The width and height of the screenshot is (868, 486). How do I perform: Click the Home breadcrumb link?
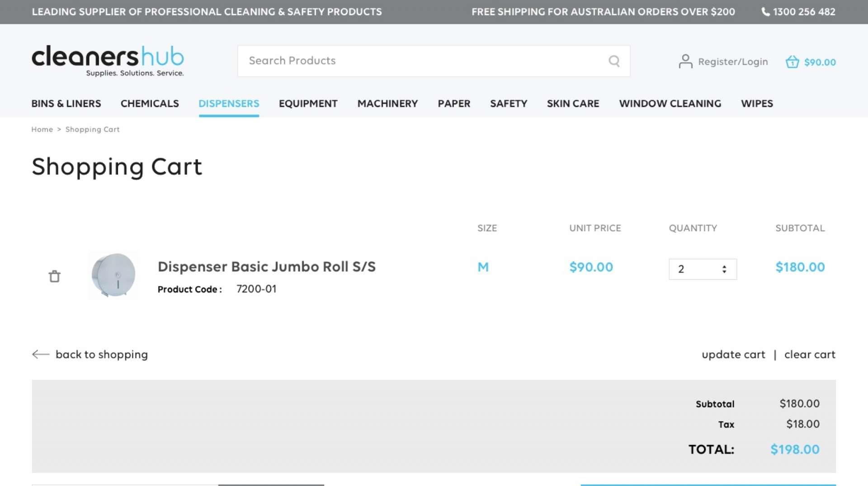[42, 129]
